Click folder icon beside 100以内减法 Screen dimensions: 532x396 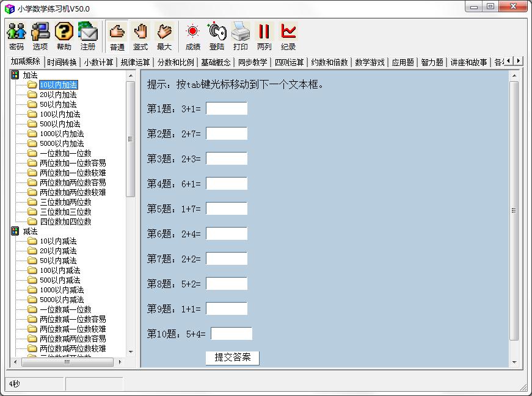click(x=32, y=270)
